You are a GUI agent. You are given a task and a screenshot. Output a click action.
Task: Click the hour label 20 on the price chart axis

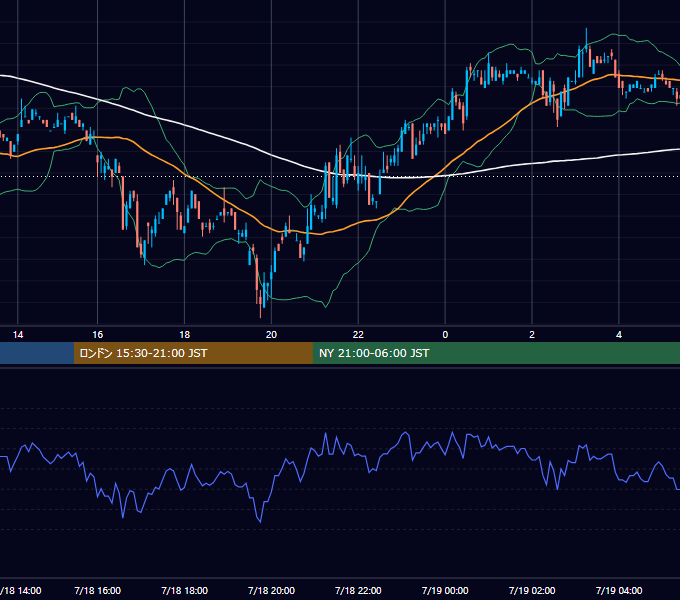point(271,335)
